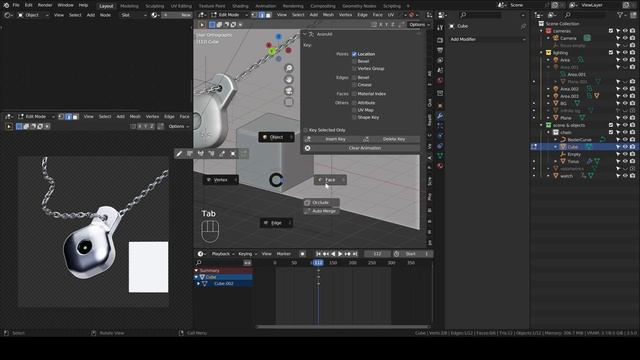This screenshot has width=640, height=360.
Task: Open the Render menu
Action: (x=45, y=5)
